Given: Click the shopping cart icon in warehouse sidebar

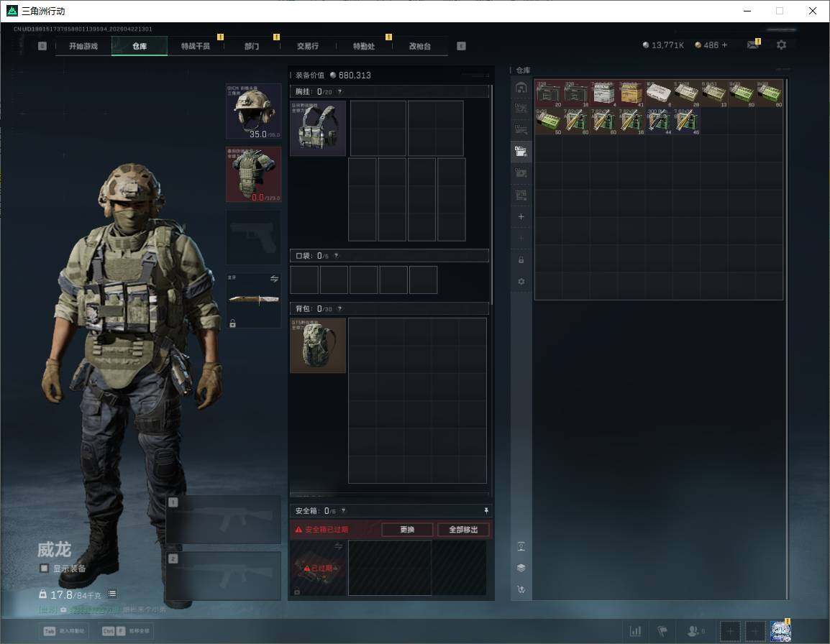Looking at the screenshot, I should tap(521, 590).
